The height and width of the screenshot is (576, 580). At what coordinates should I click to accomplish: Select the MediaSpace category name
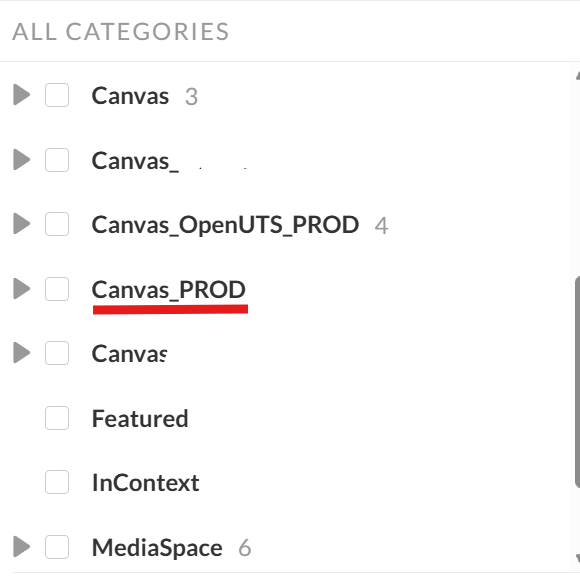[x=157, y=548]
